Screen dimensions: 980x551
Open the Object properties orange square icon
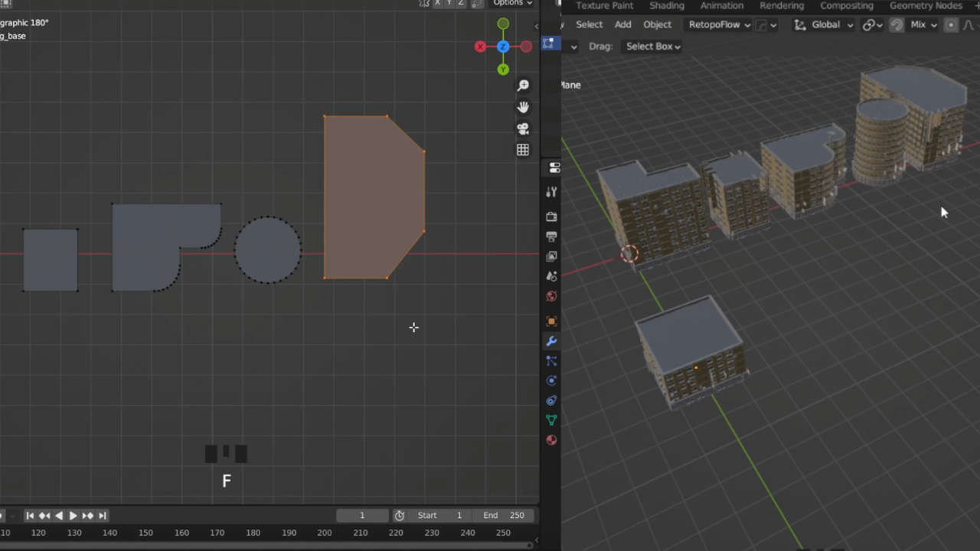click(551, 321)
